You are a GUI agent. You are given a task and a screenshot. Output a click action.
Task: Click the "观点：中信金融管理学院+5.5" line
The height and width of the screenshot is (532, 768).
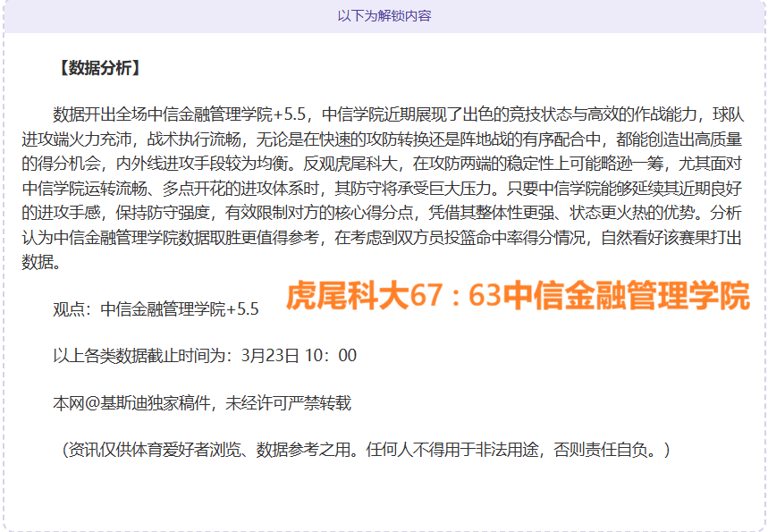point(156,307)
